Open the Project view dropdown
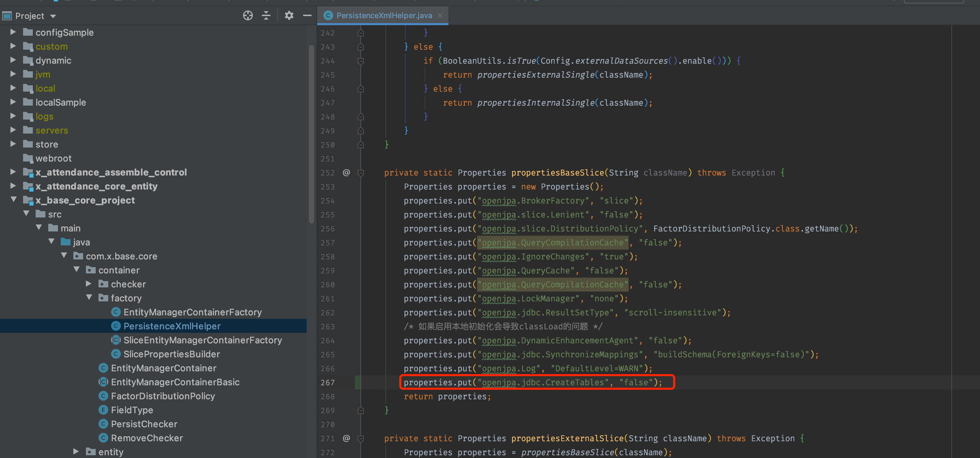The width and height of the screenshot is (980, 458). (x=53, y=16)
